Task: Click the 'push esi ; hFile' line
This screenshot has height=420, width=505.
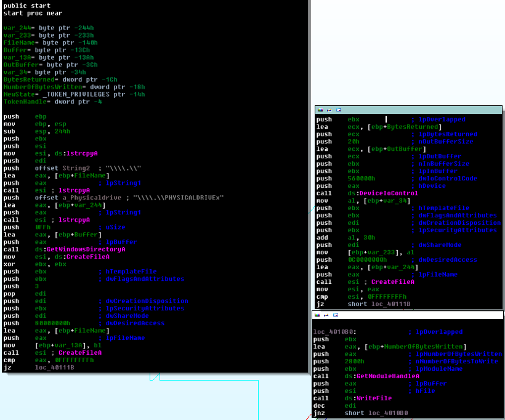Action: [374, 391]
